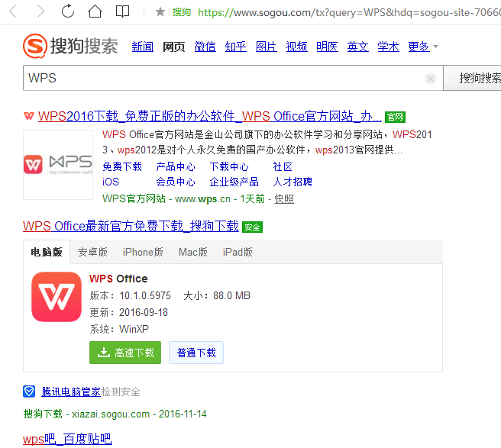
Task: Open the reading mode book icon
Action: tap(122, 11)
